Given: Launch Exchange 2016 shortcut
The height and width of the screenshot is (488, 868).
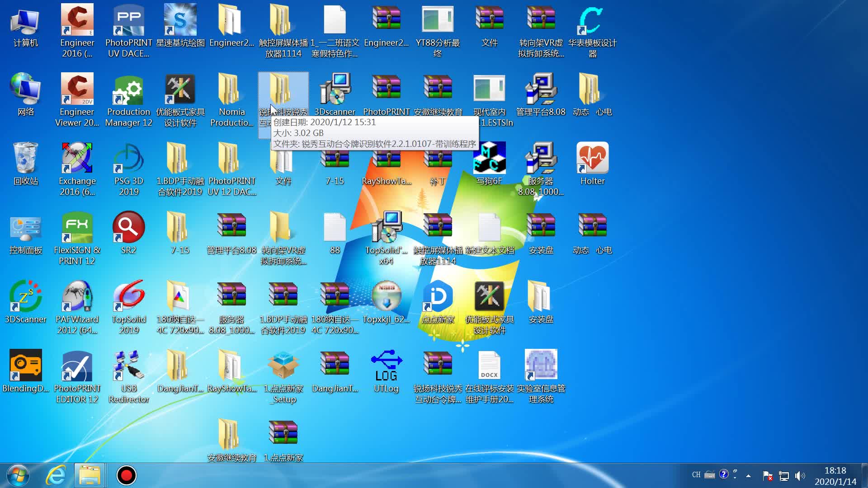Looking at the screenshot, I should (77, 169).
